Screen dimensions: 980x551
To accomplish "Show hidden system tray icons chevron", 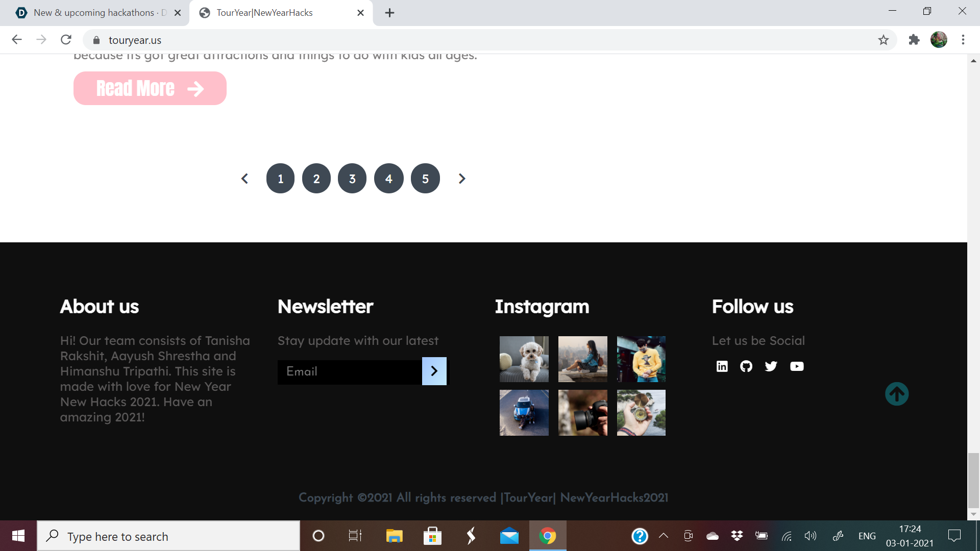I will 664,536.
